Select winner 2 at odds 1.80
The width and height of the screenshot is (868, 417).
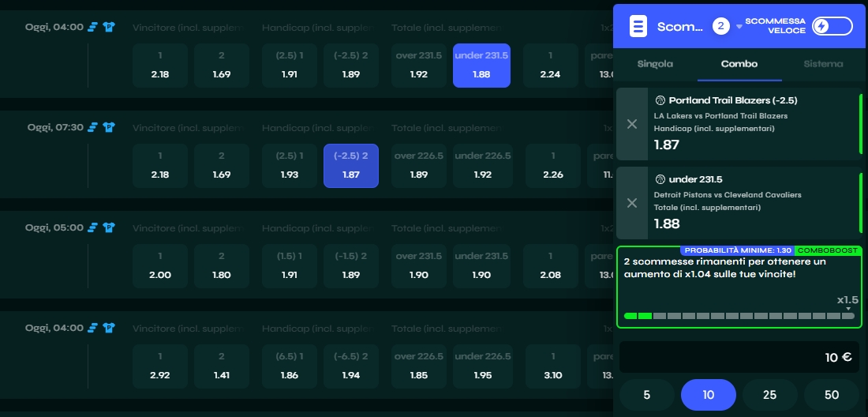[222, 266]
